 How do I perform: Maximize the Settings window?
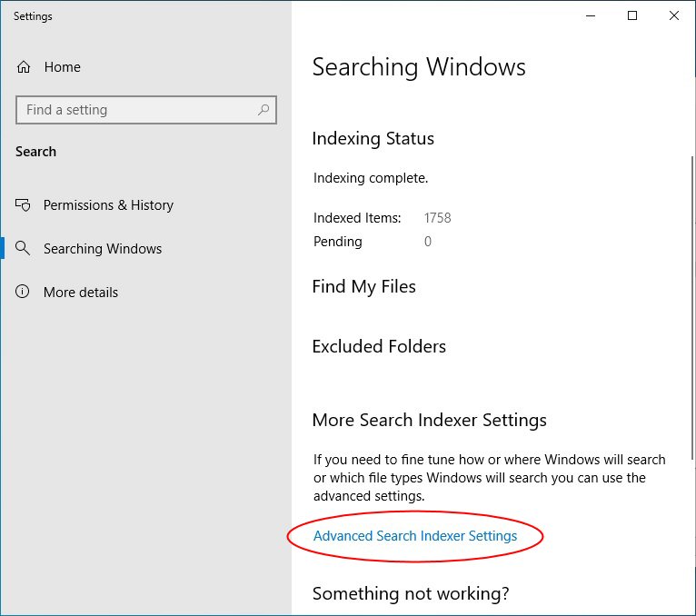(x=632, y=16)
